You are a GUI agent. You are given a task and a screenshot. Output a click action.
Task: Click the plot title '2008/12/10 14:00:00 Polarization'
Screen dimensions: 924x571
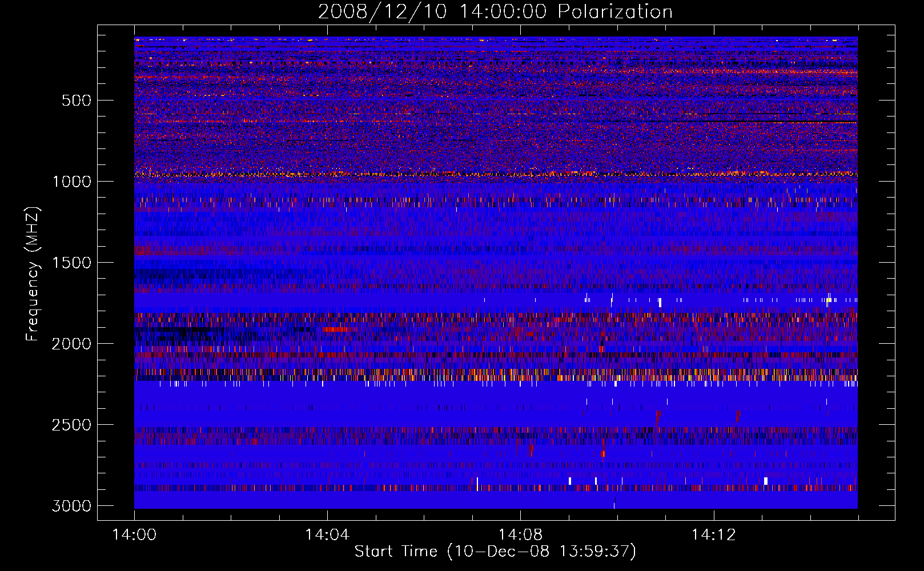click(495, 11)
